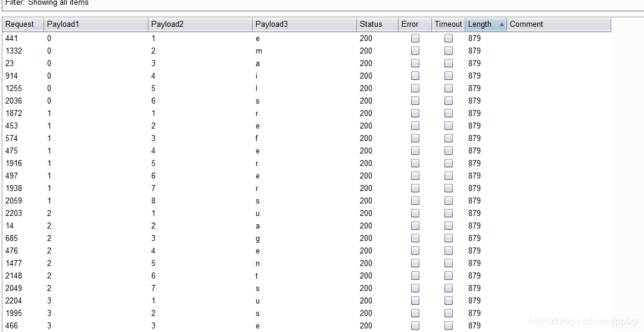
Task: Select request number 2203
Action: pos(14,213)
